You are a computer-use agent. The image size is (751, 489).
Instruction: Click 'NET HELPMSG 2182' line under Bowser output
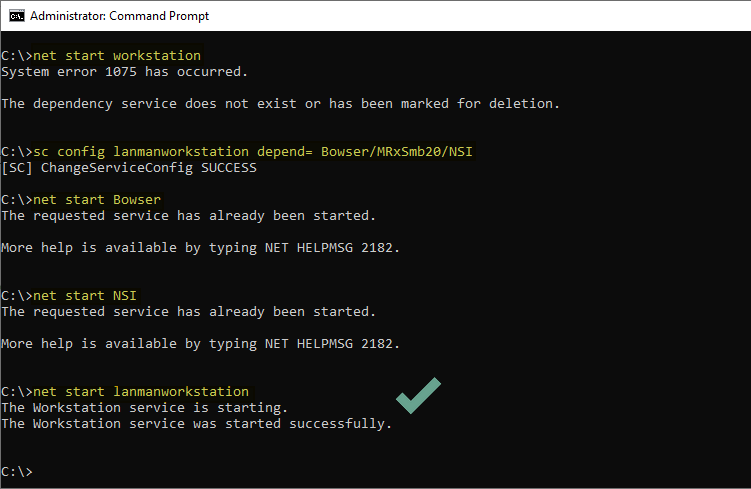pos(200,248)
